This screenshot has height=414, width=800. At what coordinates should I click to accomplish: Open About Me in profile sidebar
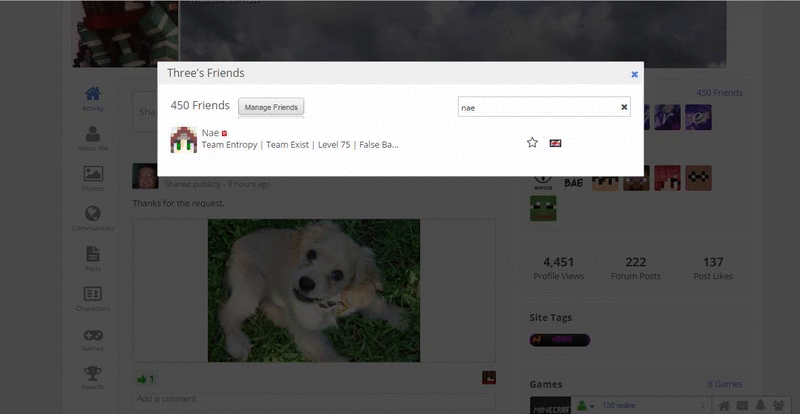pos(93,139)
